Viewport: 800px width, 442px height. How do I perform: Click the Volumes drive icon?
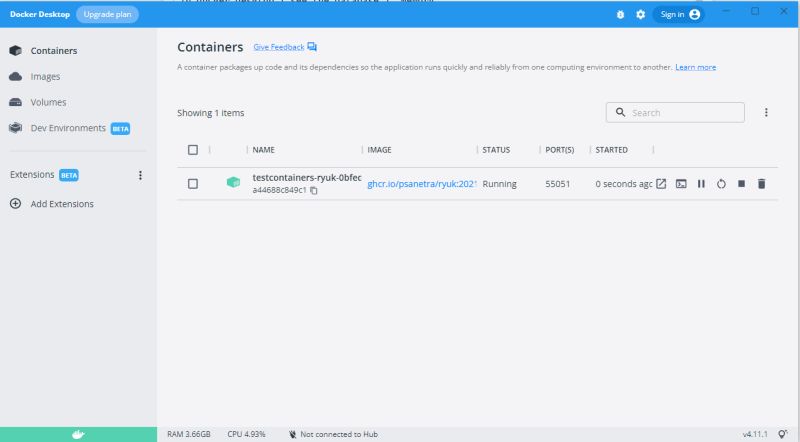pos(15,102)
